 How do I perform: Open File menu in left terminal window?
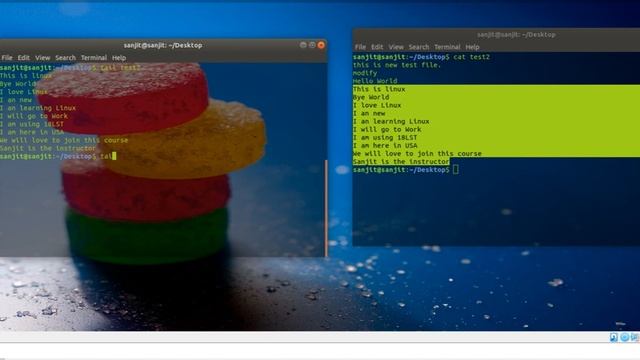pos(7,58)
